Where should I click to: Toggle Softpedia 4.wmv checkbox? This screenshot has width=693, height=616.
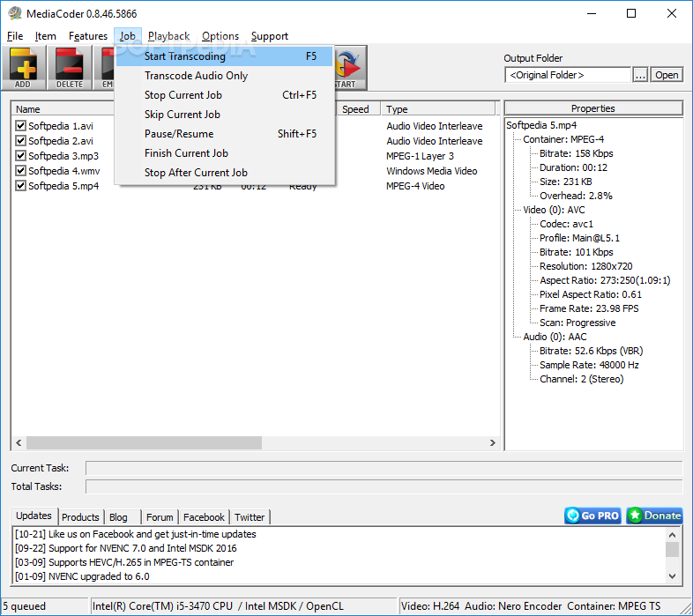(20, 171)
